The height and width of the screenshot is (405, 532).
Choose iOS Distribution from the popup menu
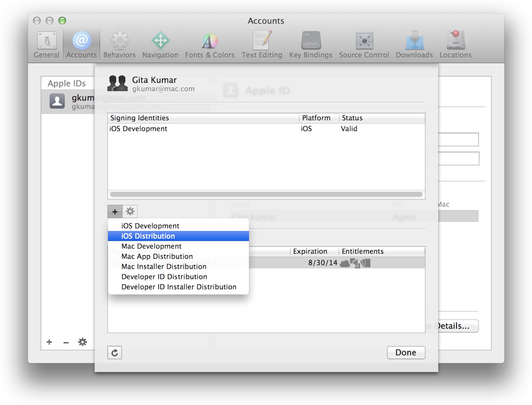tap(178, 236)
